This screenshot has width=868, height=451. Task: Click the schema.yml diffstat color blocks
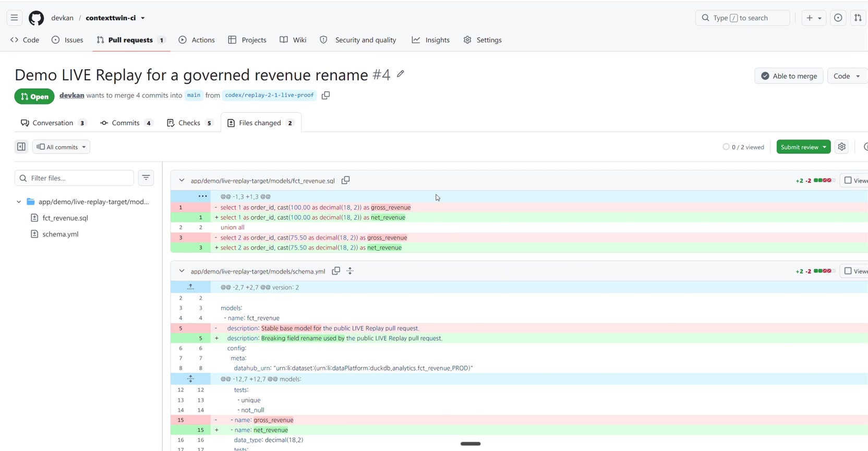[x=825, y=271]
